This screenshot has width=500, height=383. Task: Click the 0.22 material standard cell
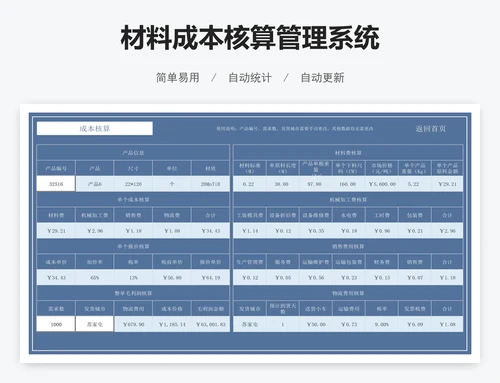coord(249,184)
